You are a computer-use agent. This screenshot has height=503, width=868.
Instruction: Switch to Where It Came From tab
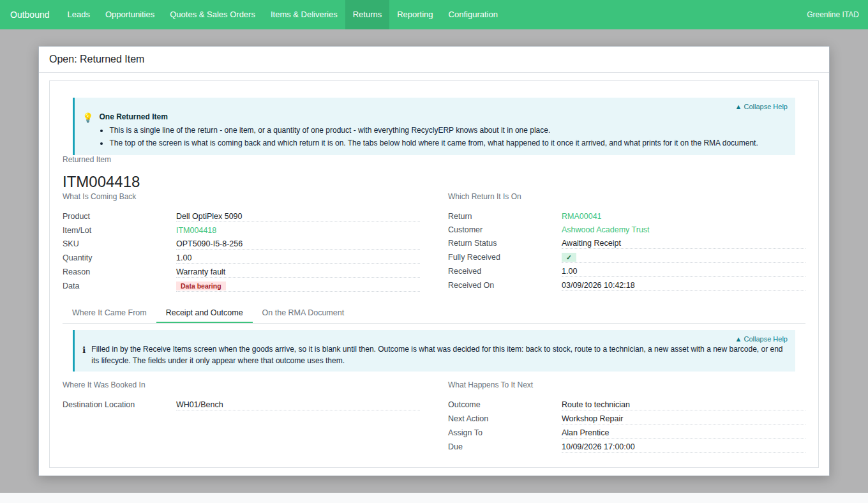pyautogui.click(x=109, y=313)
